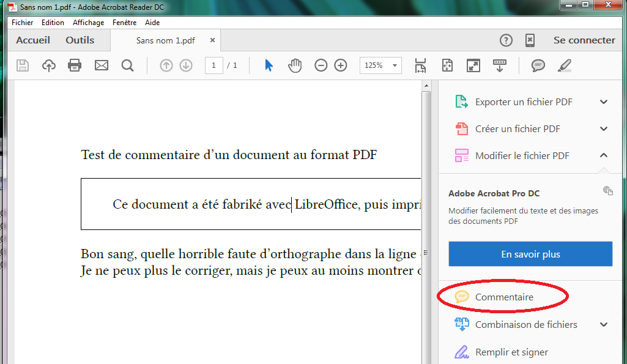
Task: Expand Créer un fichier PDF chevron
Action: tap(604, 128)
